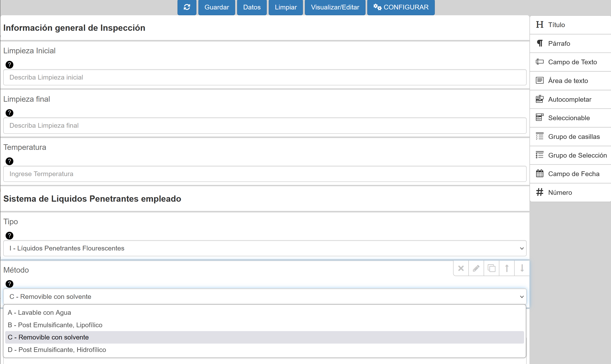
Task: Duplicate the Método field via copy icon
Action: [491, 268]
